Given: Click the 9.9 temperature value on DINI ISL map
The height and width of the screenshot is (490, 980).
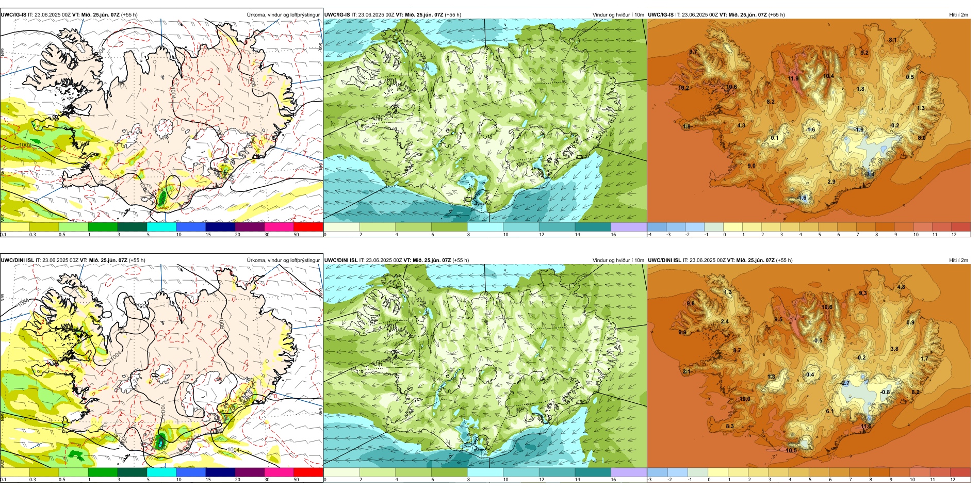Looking at the screenshot, I should click(682, 333).
